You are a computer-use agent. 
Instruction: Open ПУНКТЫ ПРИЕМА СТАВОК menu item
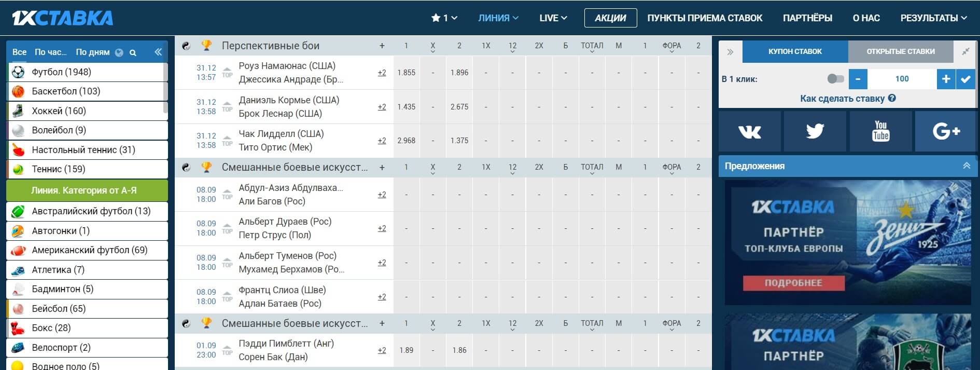[x=705, y=18]
